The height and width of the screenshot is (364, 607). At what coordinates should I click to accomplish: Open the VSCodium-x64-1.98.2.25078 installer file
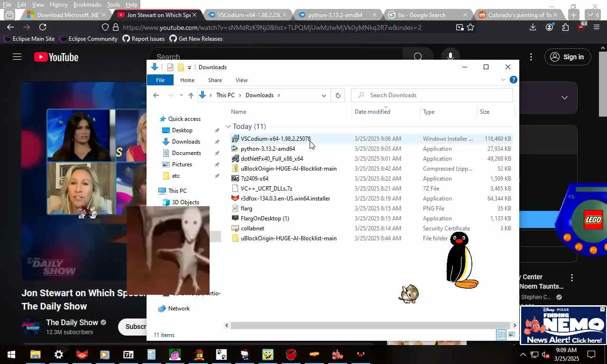point(276,139)
